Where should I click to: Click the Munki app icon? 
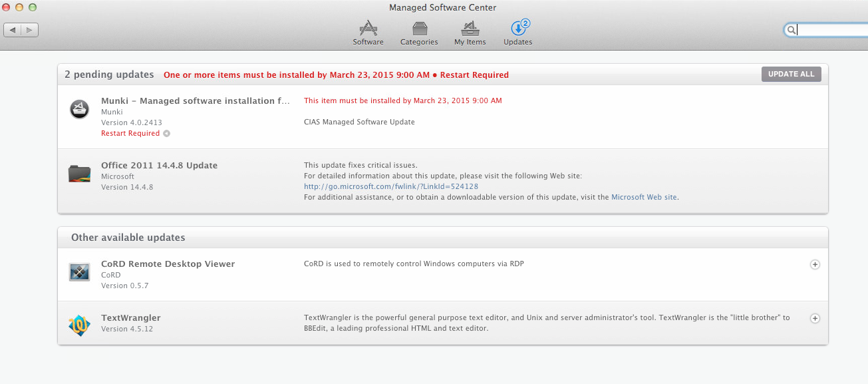pyautogui.click(x=80, y=108)
